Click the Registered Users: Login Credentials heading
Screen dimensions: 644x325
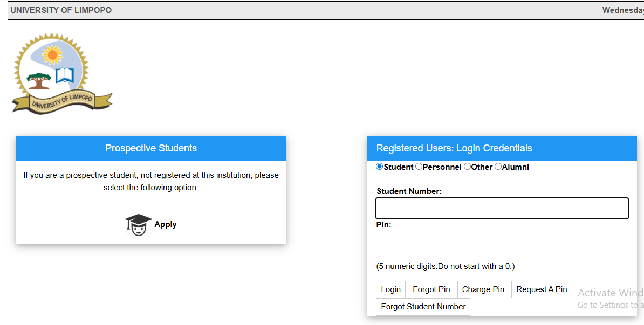pos(454,148)
